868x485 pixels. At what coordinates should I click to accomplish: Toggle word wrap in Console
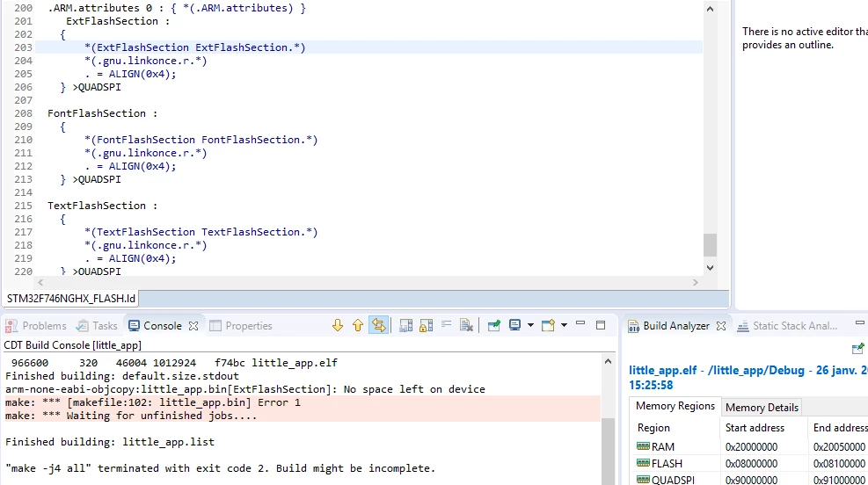click(446, 325)
